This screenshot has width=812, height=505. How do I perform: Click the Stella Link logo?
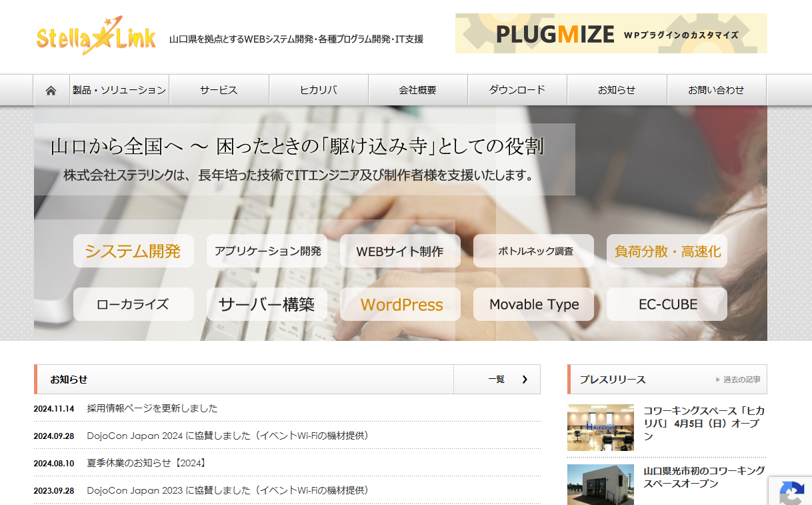[x=96, y=37]
